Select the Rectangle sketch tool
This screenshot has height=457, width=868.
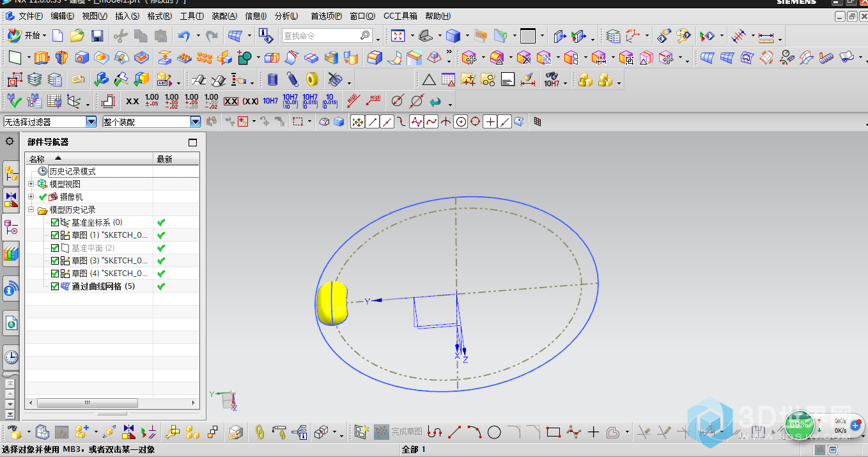pos(554,433)
